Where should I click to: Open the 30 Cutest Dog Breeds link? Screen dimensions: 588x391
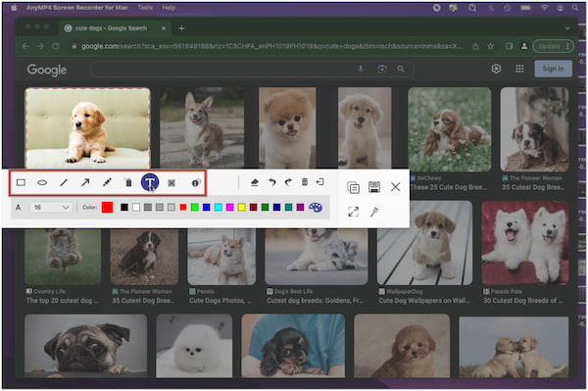(522, 301)
